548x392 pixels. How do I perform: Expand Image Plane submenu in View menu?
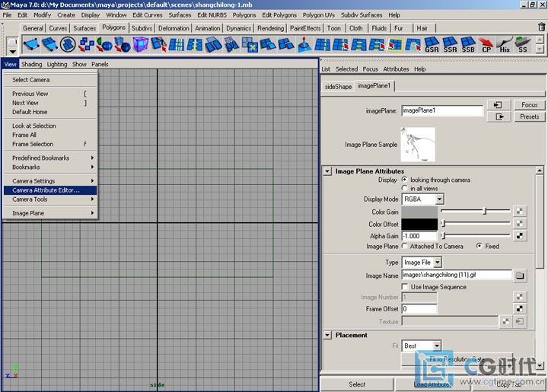(x=50, y=213)
